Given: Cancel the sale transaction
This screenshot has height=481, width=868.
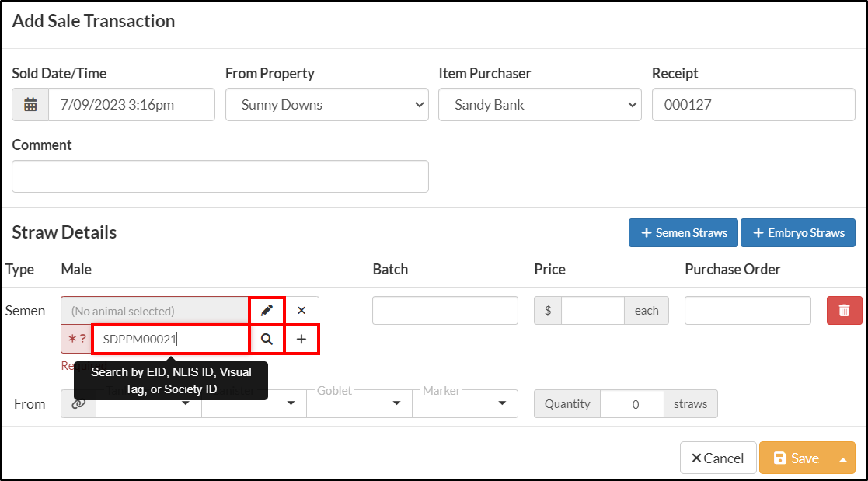Looking at the screenshot, I should 718,458.
